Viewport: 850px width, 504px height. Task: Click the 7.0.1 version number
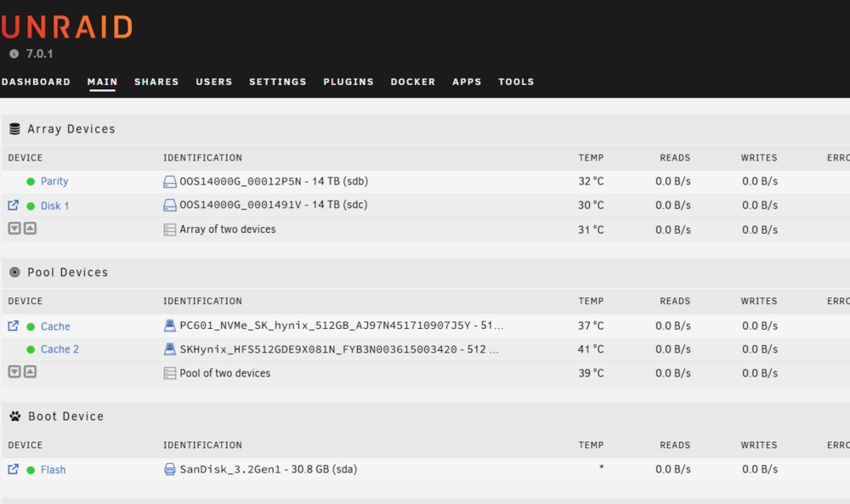tap(40, 54)
